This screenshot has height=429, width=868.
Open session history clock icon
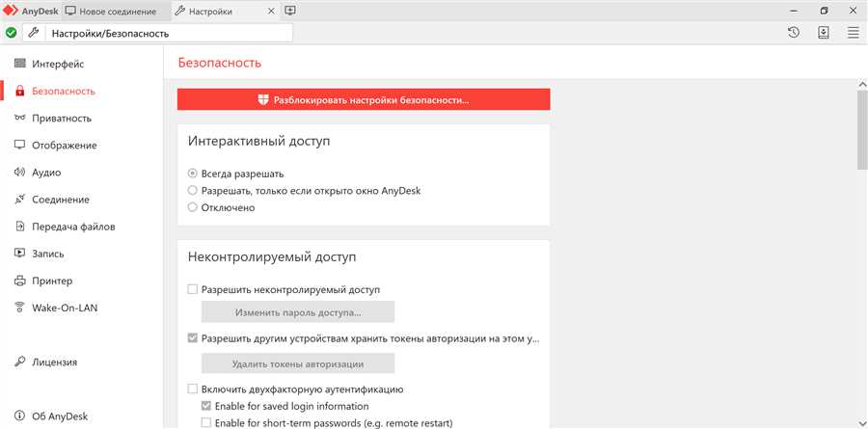tap(794, 33)
